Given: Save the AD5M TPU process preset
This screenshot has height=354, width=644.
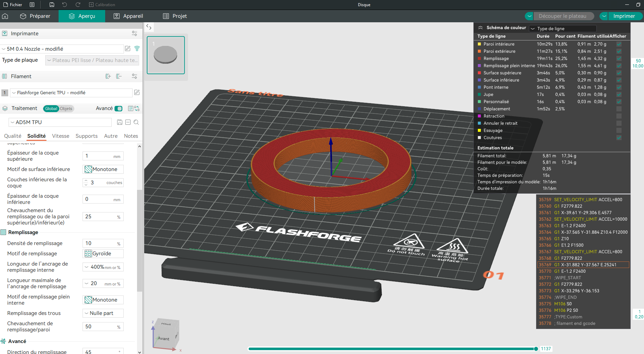Looking at the screenshot, I should tap(120, 122).
